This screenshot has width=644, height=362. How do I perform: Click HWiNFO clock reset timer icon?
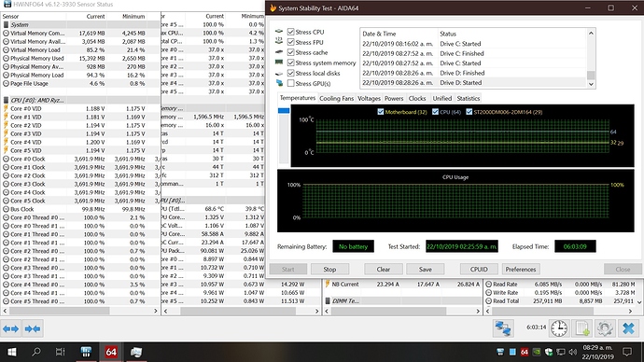(559, 328)
